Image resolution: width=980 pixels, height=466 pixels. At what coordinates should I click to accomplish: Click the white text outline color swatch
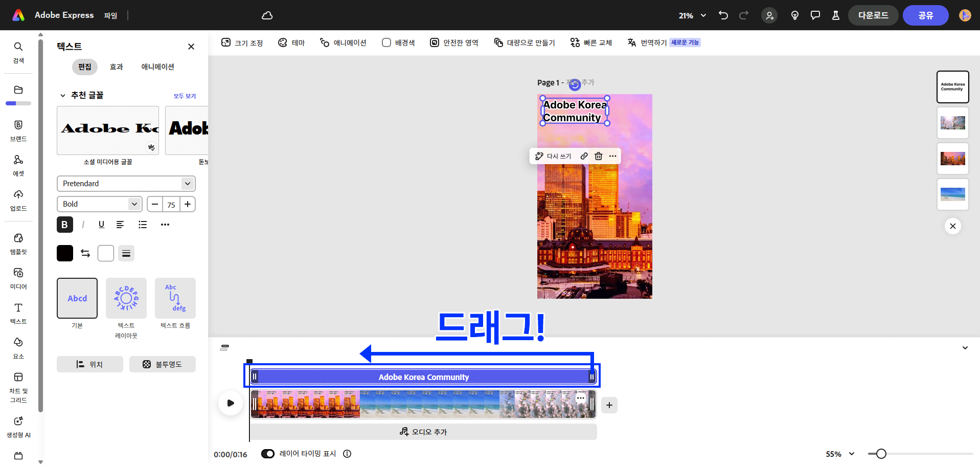pyautogui.click(x=106, y=253)
